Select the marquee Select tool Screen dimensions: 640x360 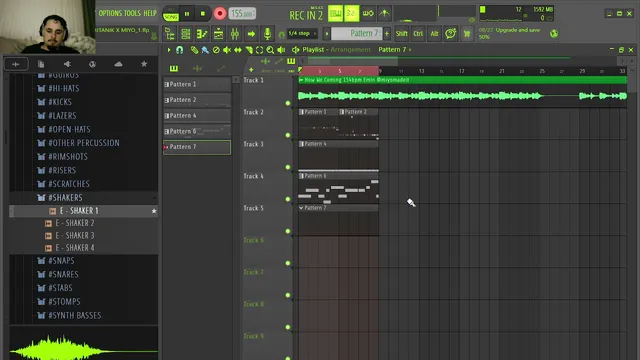(x=259, y=50)
